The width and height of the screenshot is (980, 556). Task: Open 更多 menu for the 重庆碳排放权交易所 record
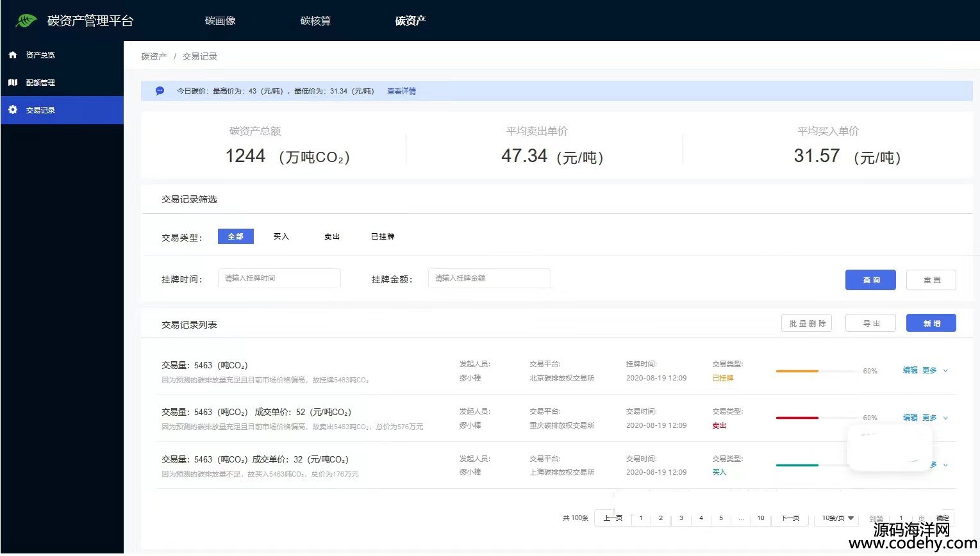coord(929,418)
